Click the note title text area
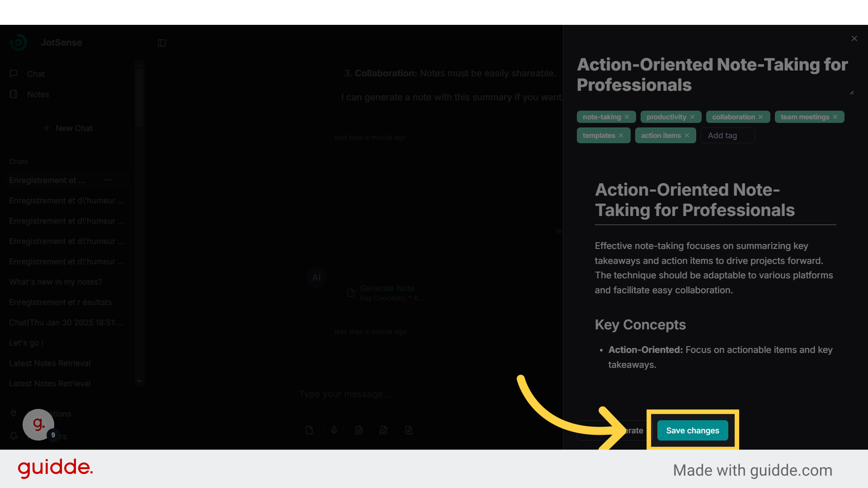Screen dimensions: 868x488 tap(715, 75)
